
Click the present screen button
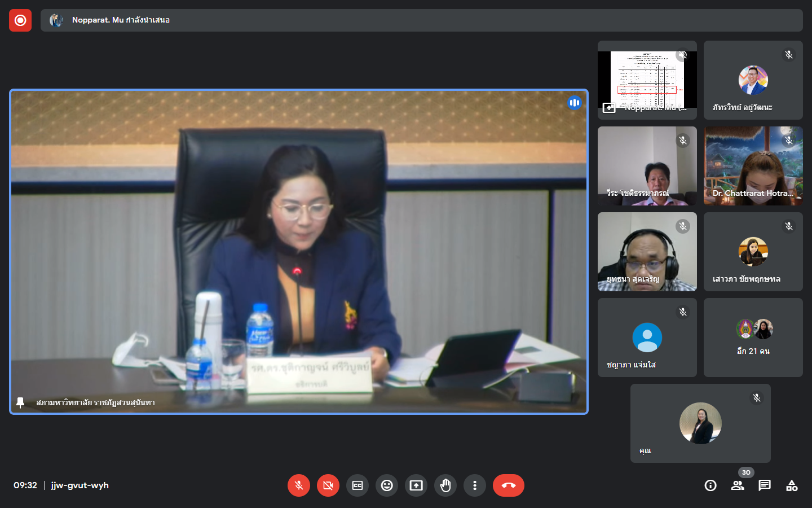(416, 485)
